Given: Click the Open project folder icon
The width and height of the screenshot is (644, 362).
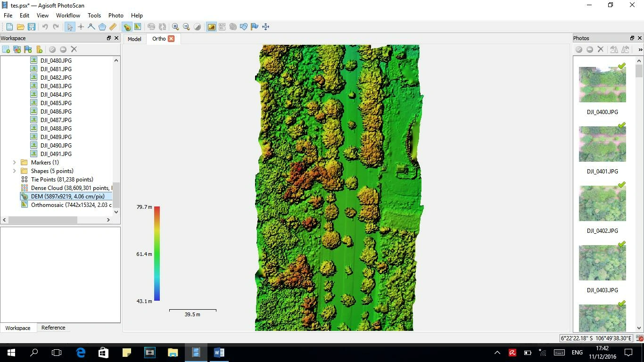Looking at the screenshot, I should (21, 27).
